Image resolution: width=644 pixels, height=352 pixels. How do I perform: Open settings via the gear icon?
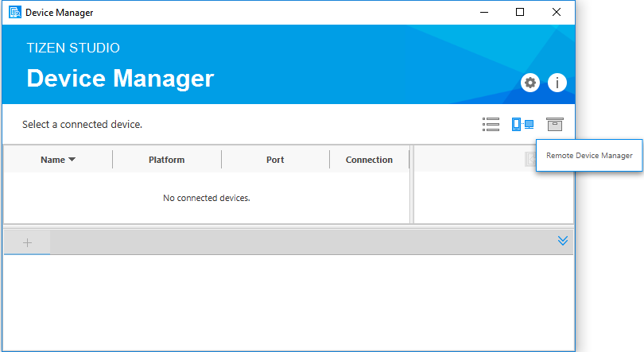[530, 83]
